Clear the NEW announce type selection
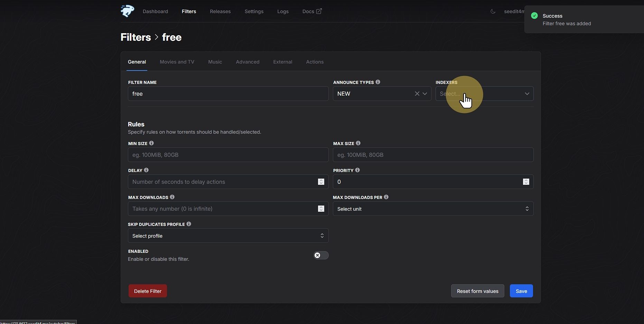Screen dimensions: 644x324 coord(417,94)
